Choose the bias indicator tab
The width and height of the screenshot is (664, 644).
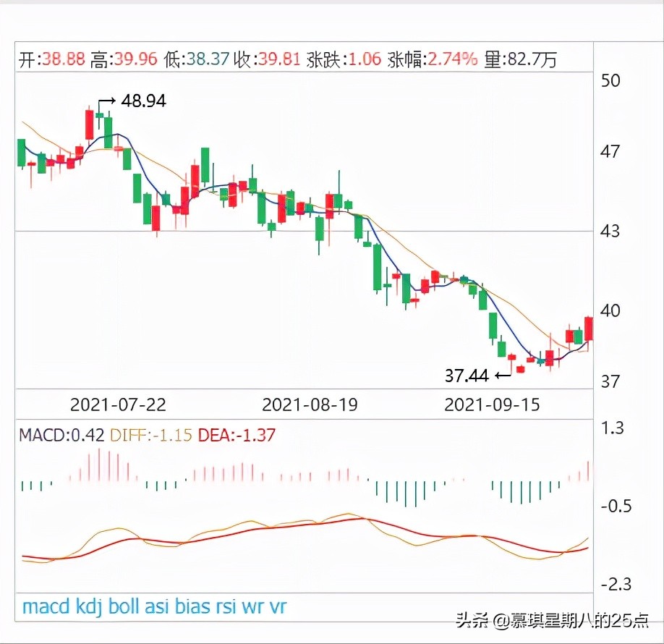[x=192, y=606]
